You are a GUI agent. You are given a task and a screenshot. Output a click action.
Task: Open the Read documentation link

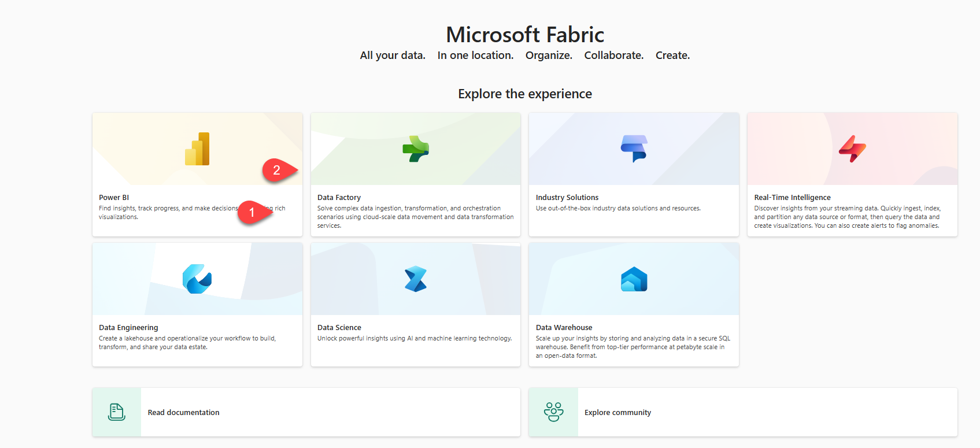pos(184,413)
